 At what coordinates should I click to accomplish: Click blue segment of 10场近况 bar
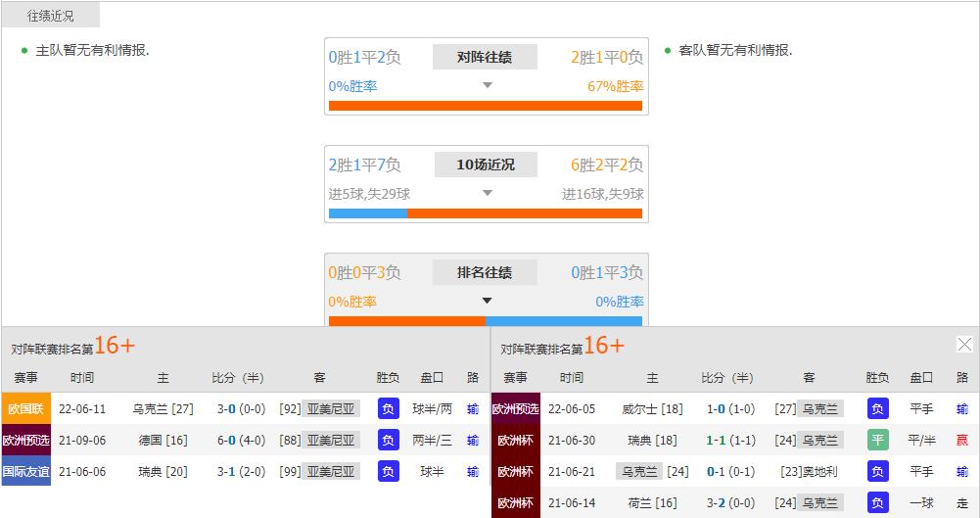(368, 213)
